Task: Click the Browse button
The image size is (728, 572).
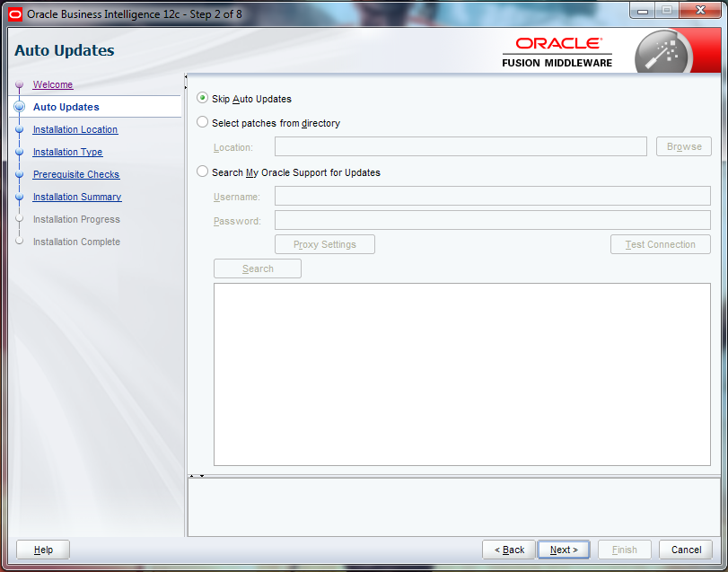Action: (684, 146)
